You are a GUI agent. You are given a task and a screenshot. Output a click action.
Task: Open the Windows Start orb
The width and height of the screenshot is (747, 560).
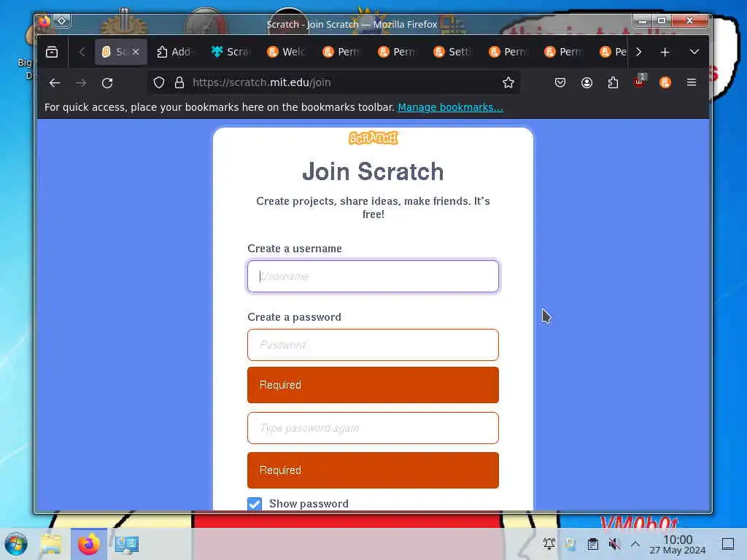tap(16, 544)
